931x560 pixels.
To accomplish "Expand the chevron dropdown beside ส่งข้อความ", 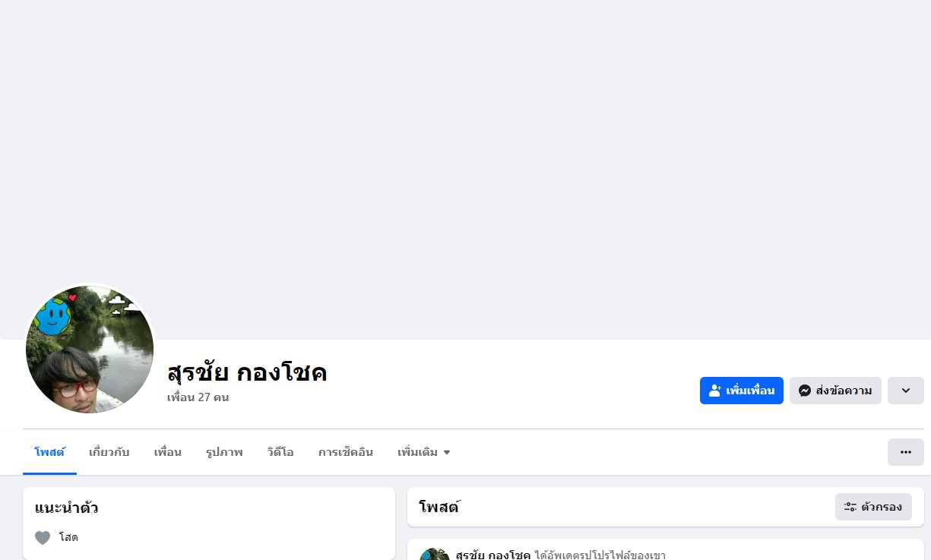I will coord(905,391).
